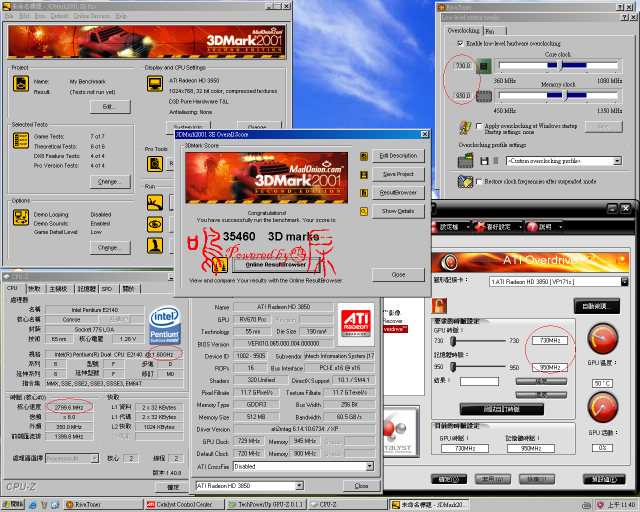Viewport: 640px width, 512px height.
Task: Click Close button in GPU-Z window
Action: pos(361,486)
